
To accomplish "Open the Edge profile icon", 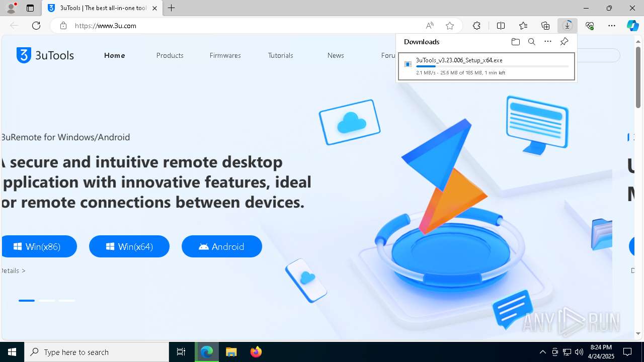I will 11,8.
